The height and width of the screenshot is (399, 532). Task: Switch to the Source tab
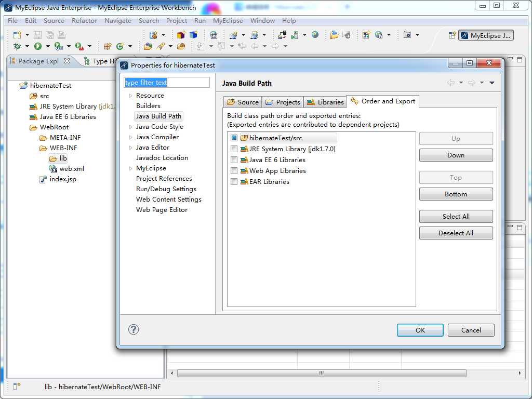pos(243,102)
